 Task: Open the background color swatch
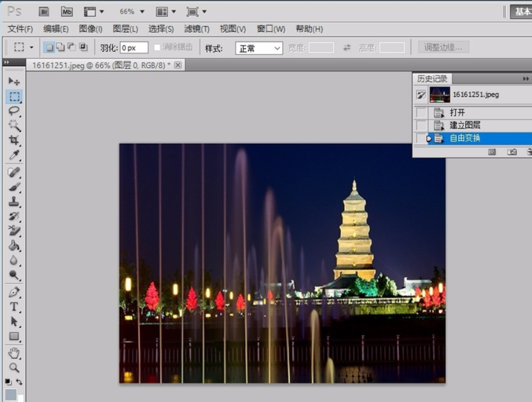21,398
